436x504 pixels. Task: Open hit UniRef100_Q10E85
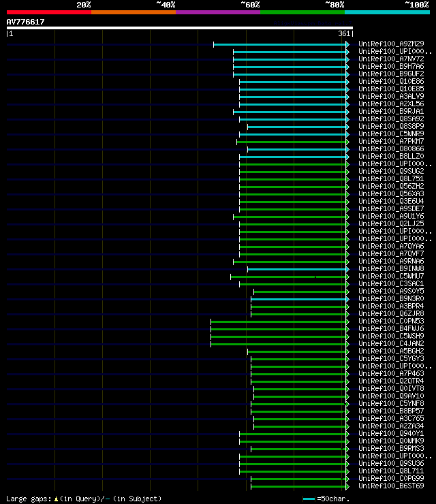[391, 89]
